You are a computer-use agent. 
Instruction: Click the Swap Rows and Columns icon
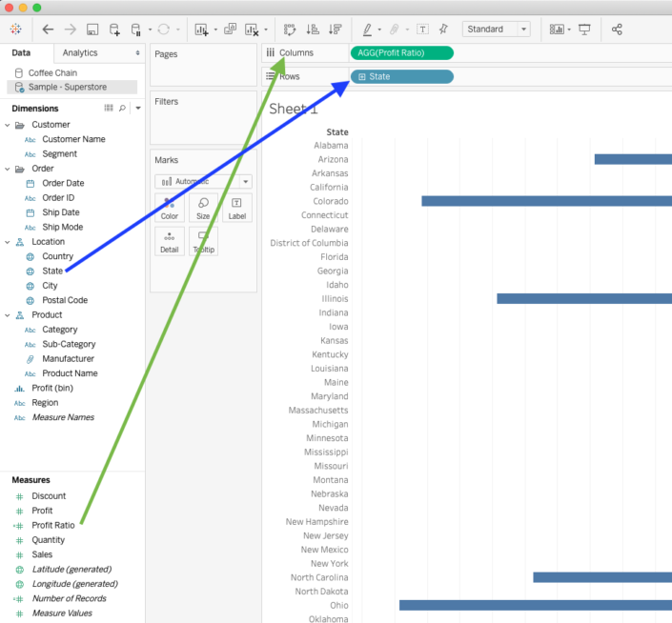click(290, 30)
